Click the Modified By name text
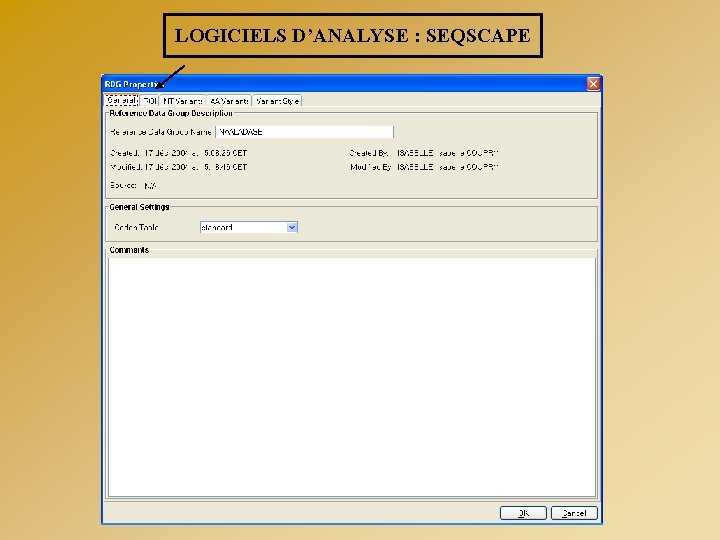Viewport: 720px width, 540px height. pos(448,167)
